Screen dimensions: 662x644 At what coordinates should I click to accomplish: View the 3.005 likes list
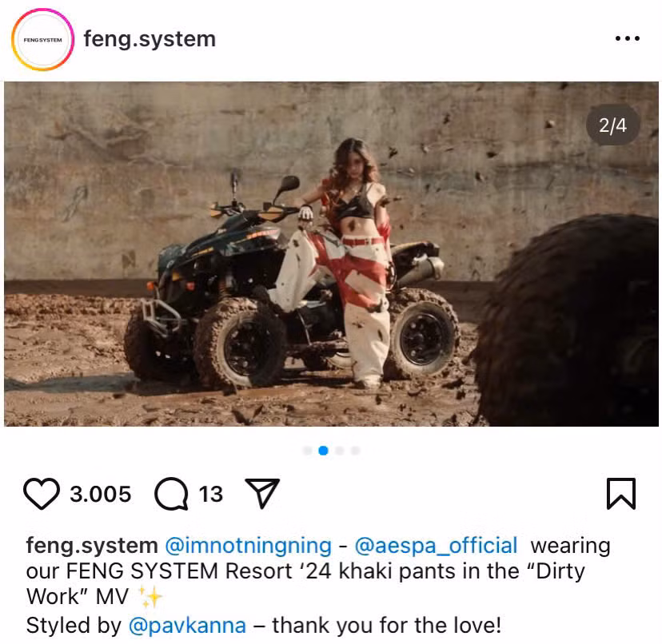click(101, 494)
